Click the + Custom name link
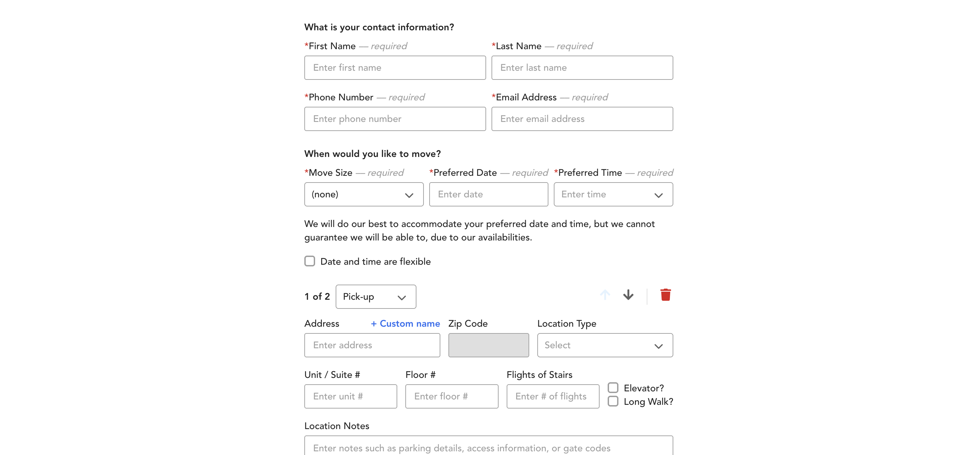 [x=406, y=323]
